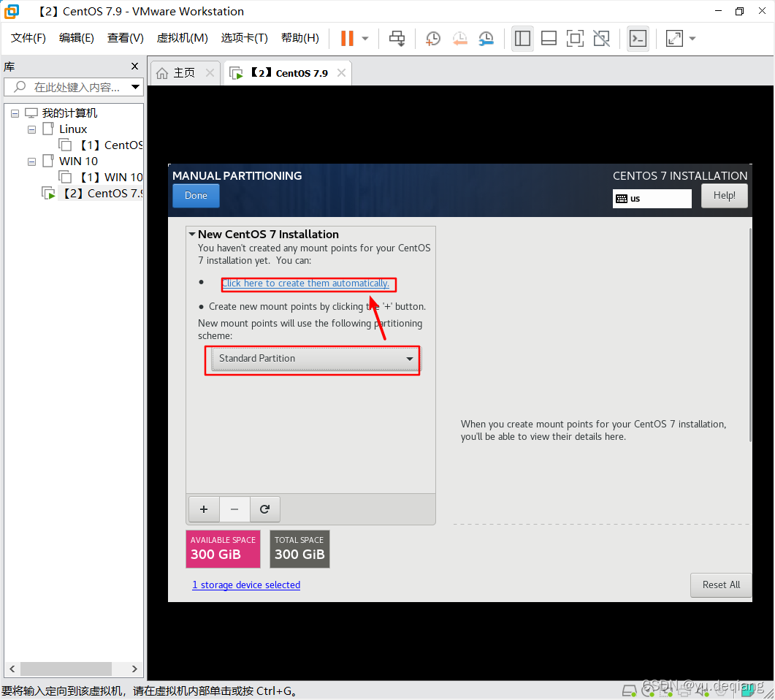Pause the virtual machine with the orange pause icon
The width and height of the screenshot is (775, 700).
(x=347, y=38)
